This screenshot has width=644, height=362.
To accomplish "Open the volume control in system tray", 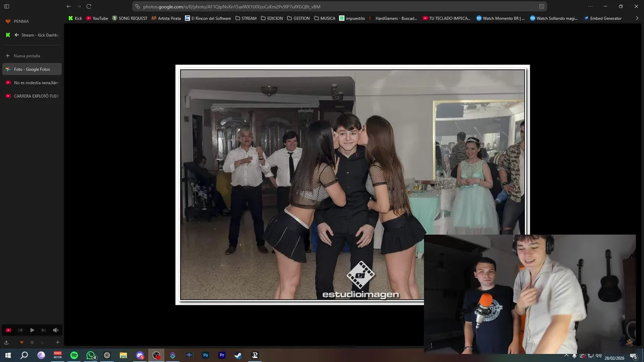I will (598, 355).
